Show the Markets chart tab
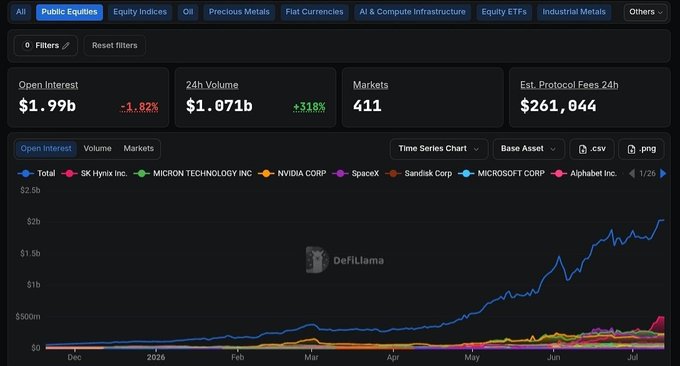Viewport: 680px width, 366px height. pos(138,149)
